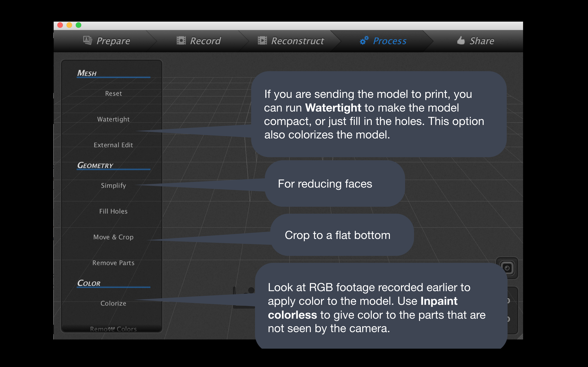The image size is (588, 367).
Task: Click the Mesh section header
Action: point(87,73)
